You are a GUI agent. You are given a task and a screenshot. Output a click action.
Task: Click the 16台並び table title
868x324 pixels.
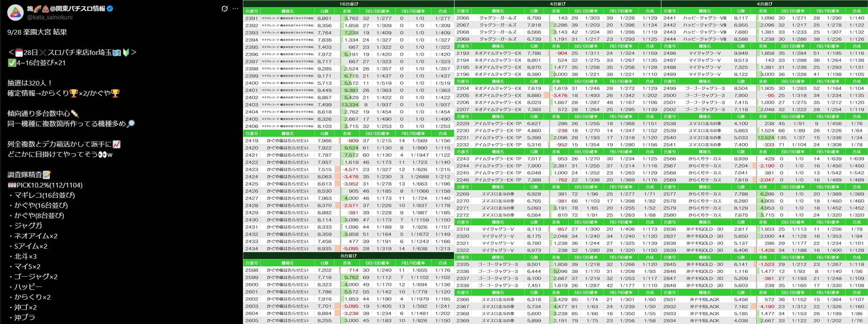(349, 4)
